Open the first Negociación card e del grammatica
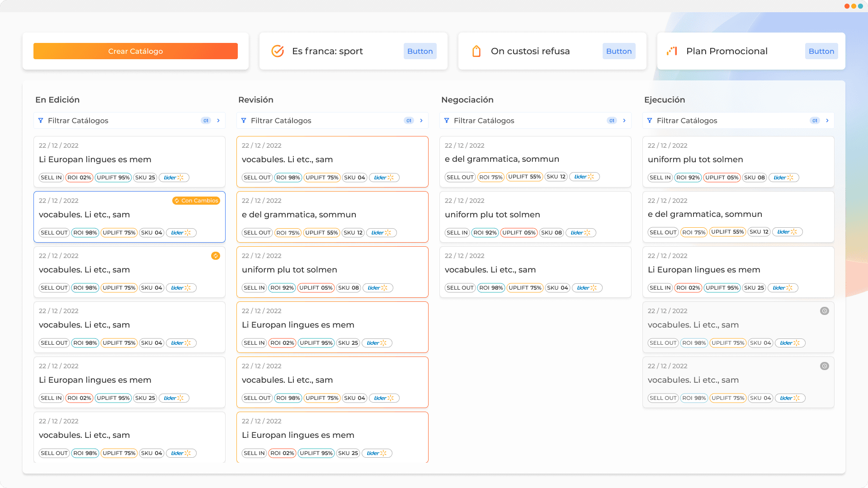 tap(502, 159)
